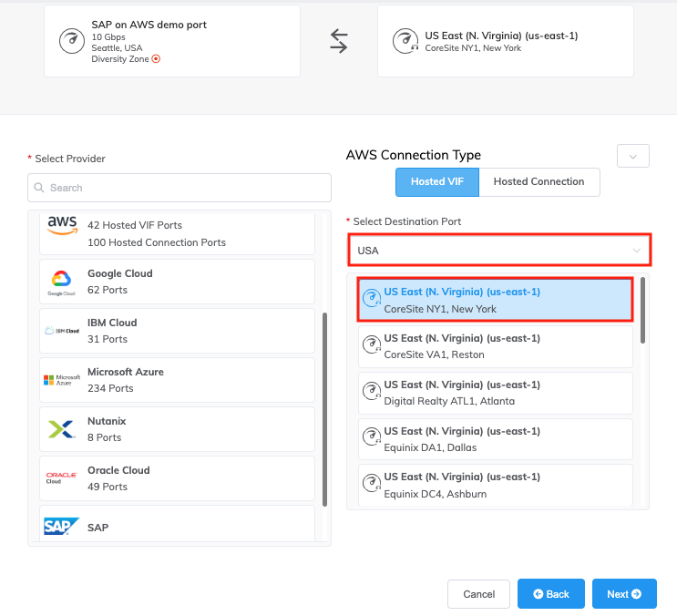The width and height of the screenshot is (677, 616).
Task: Select the CoreSite VA1, Reston port
Action: point(496,346)
